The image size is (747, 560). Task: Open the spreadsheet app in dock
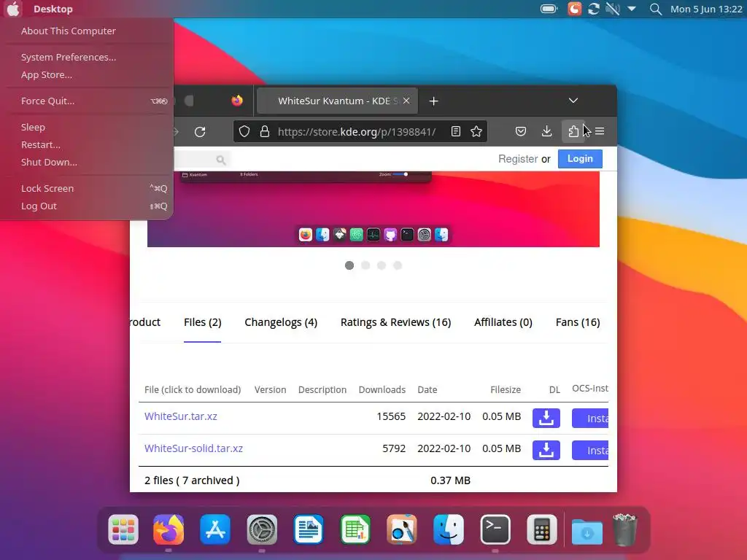tap(355, 529)
